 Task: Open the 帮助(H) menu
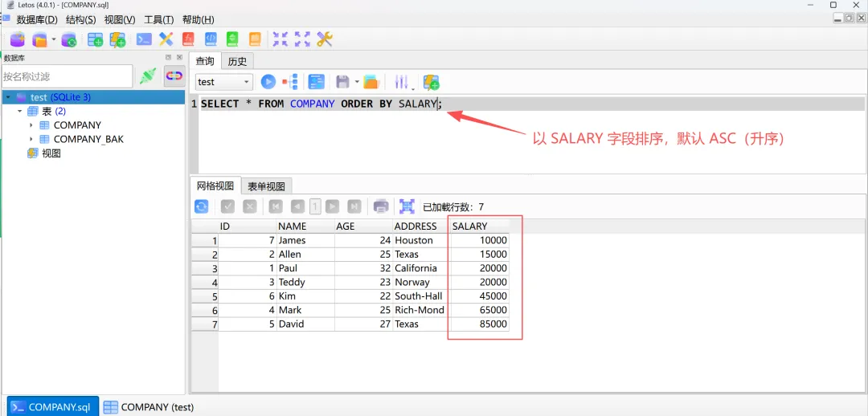click(x=199, y=19)
